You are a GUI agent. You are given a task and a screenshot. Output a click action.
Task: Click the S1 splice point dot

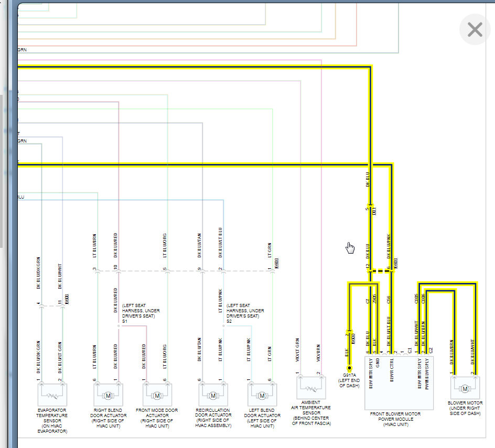pyautogui.click(x=119, y=326)
